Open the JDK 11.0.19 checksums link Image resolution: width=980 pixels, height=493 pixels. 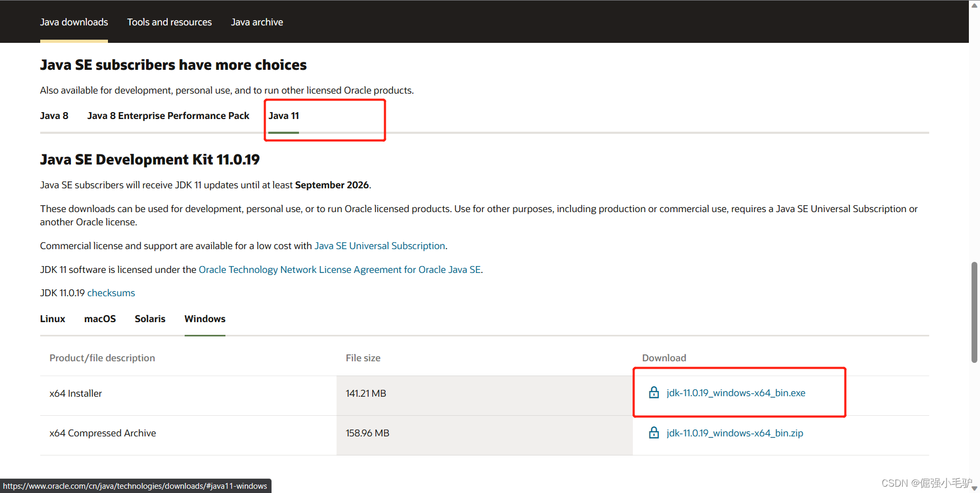click(x=111, y=293)
